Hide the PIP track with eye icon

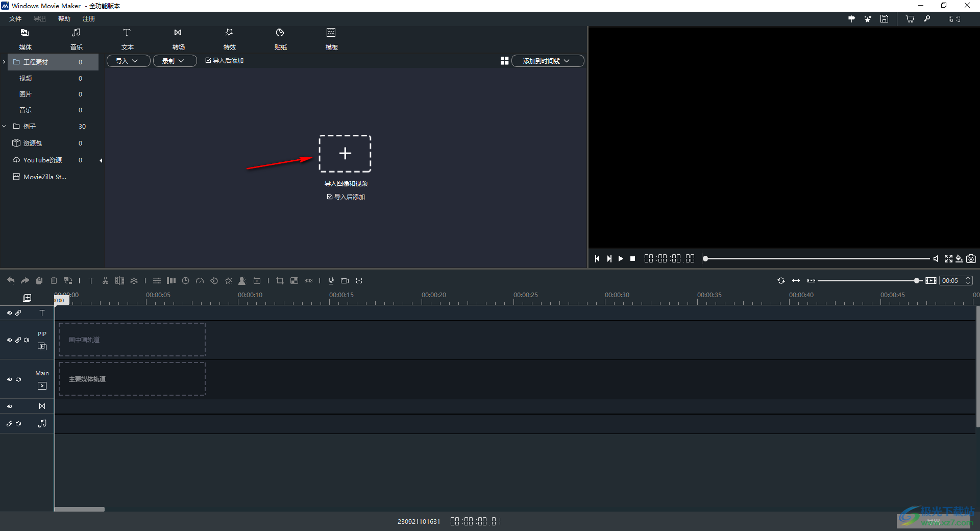tap(9, 340)
